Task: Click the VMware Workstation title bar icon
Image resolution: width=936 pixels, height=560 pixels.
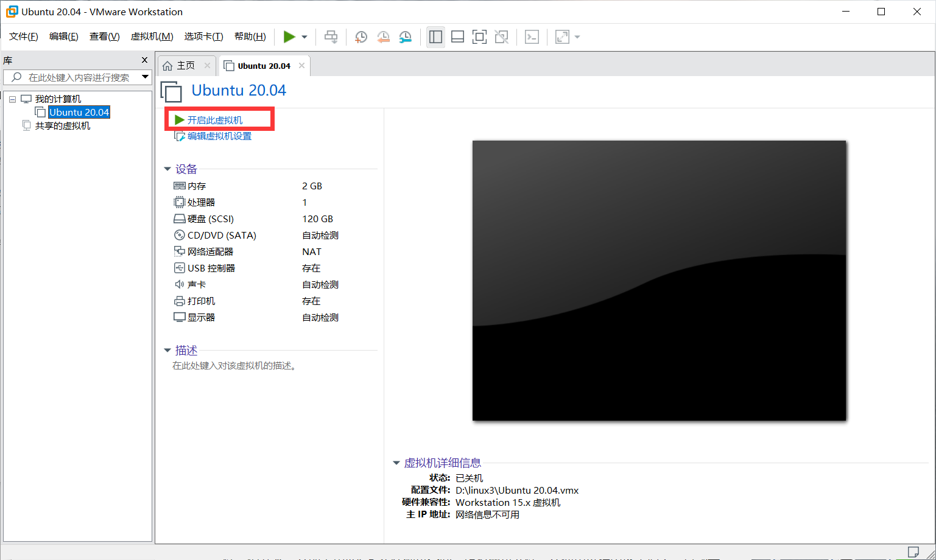Action: [12, 12]
